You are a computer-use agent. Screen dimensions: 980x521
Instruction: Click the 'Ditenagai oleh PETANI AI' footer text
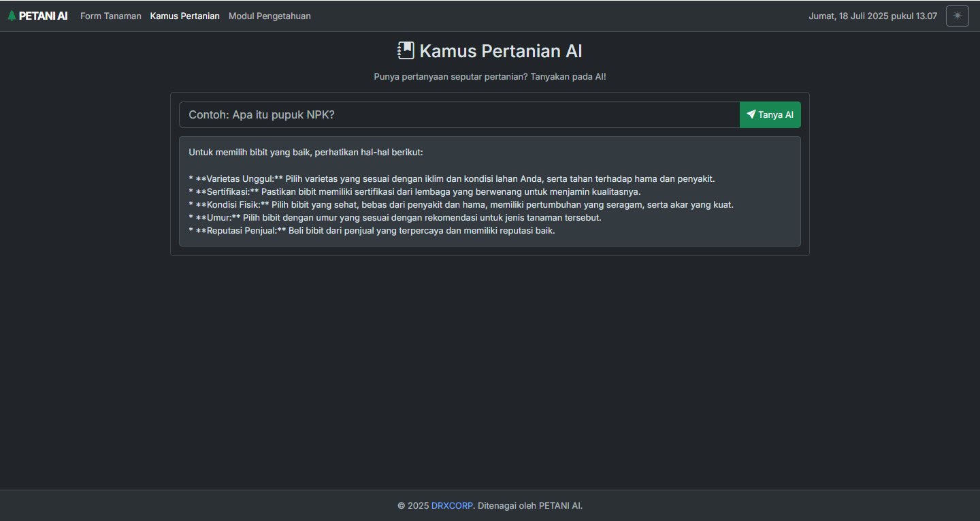[530, 505]
